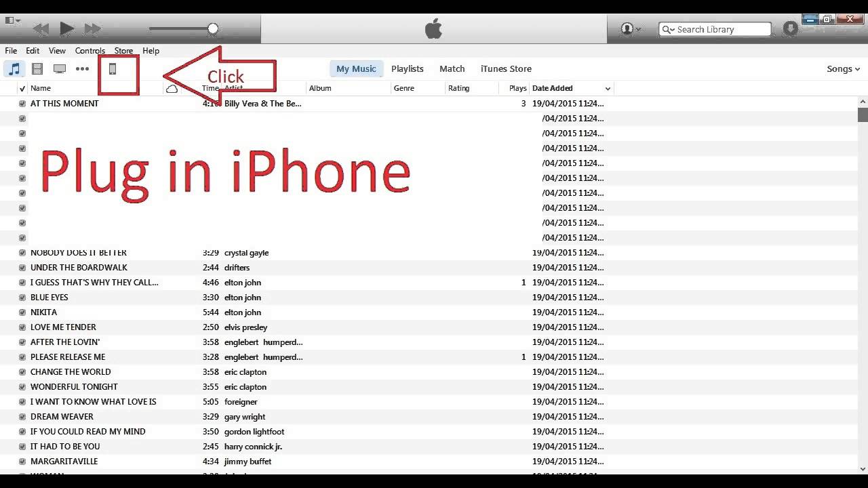
Task: Select I GUESS THAT'S WHY THEY CALL... song
Action: click(94, 283)
